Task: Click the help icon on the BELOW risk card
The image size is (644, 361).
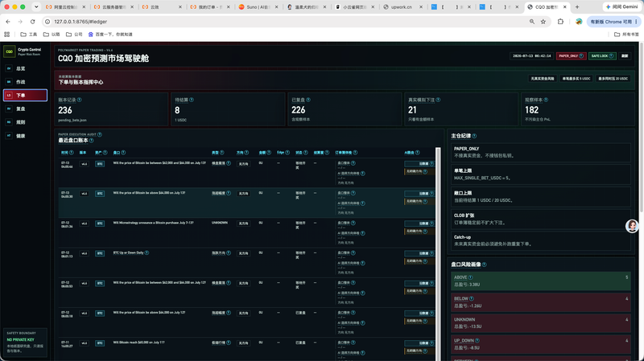Action: click(472, 298)
